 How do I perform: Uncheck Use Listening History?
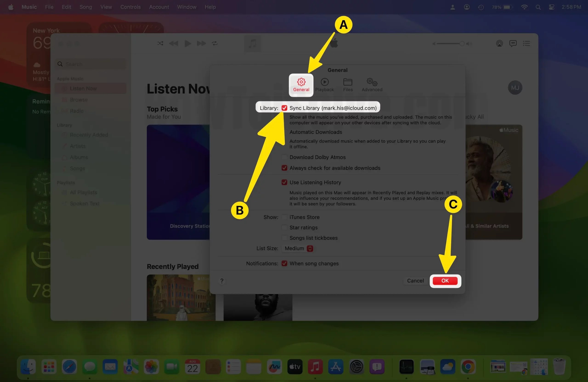click(x=284, y=182)
